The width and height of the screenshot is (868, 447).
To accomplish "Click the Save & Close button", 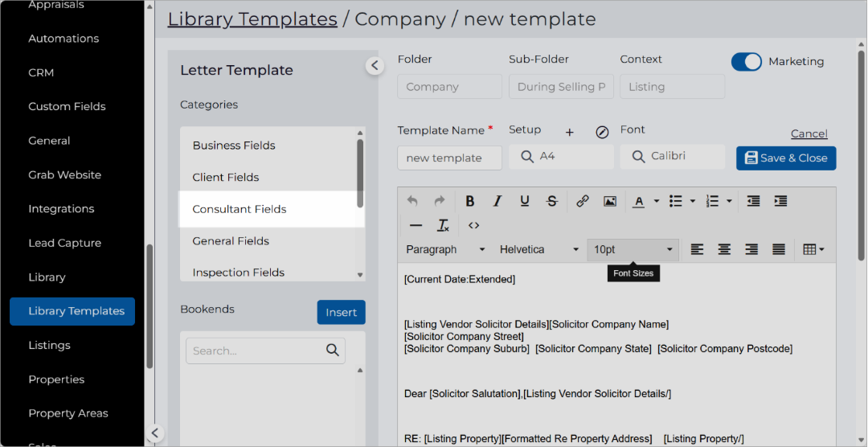I will click(x=786, y=158).
